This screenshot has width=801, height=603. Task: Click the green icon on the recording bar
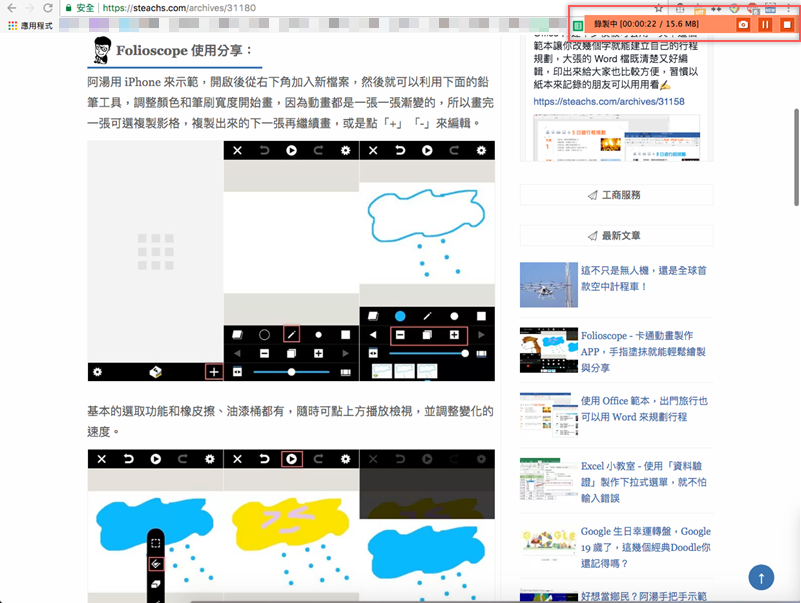click(x=578, y=26)
